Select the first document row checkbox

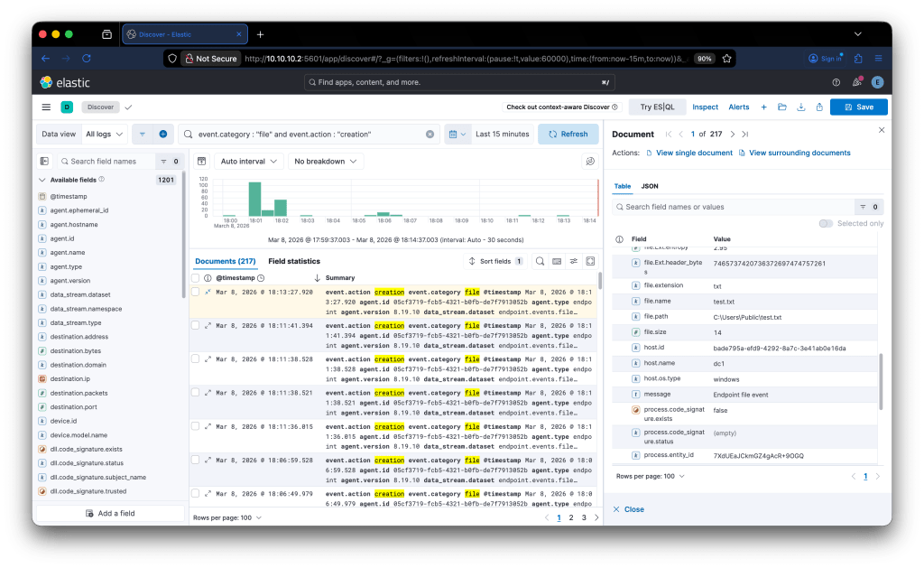[196, 293]
